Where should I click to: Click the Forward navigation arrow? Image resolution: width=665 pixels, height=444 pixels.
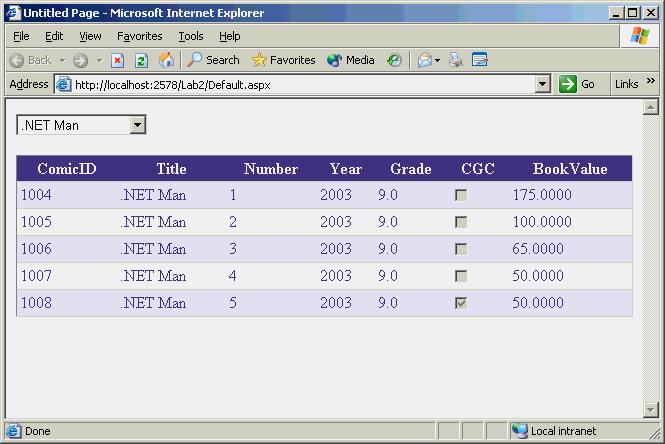80,60
